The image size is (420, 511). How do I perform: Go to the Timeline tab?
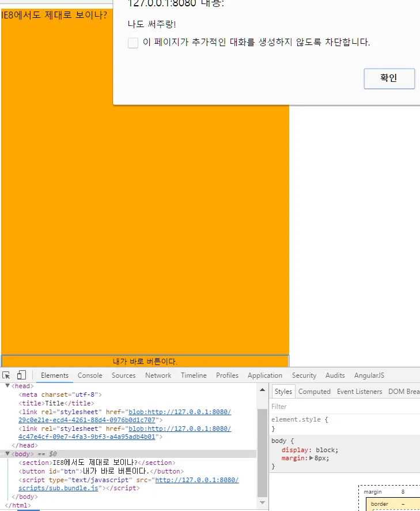[194, 375]
